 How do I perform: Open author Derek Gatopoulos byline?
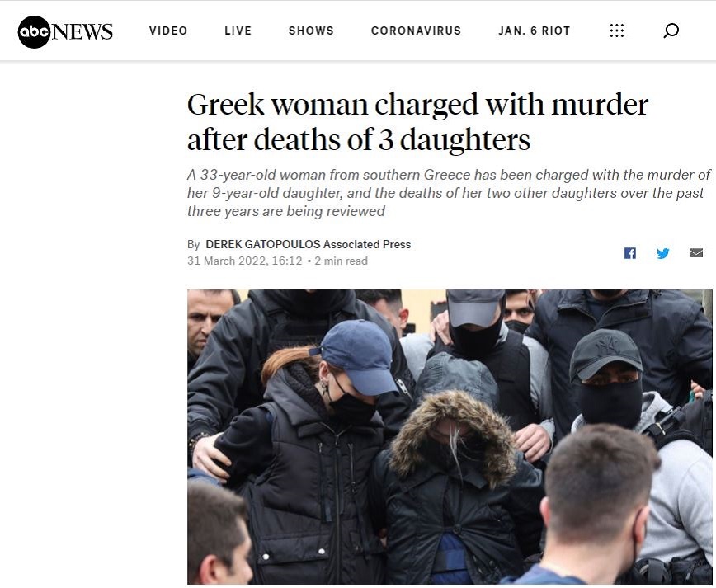(x=263, y=244)
